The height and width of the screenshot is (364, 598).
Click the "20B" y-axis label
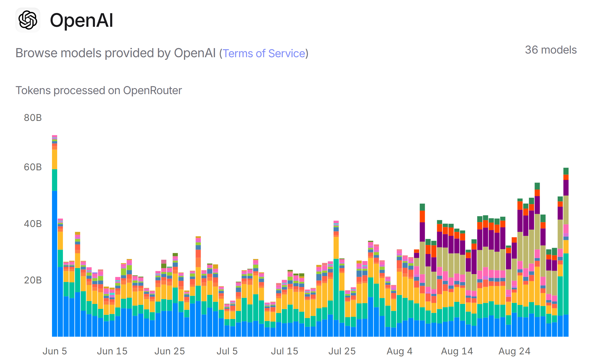click(33, 280)
